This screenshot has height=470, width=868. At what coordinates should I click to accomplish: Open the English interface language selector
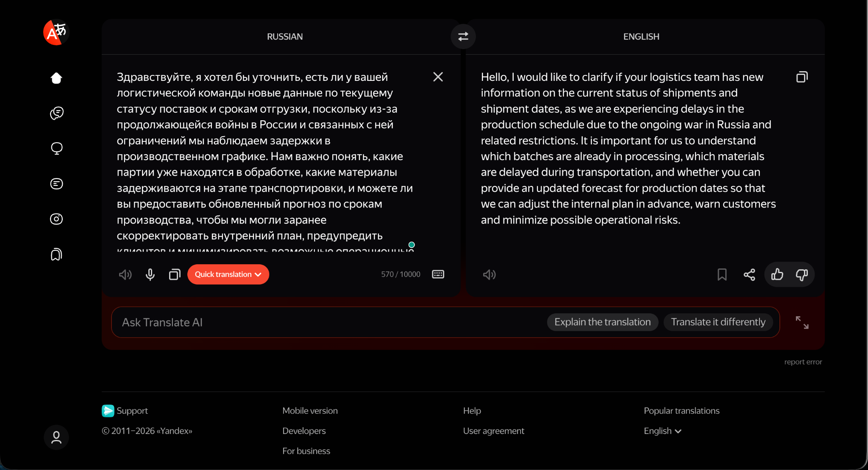tap(662, 431)
